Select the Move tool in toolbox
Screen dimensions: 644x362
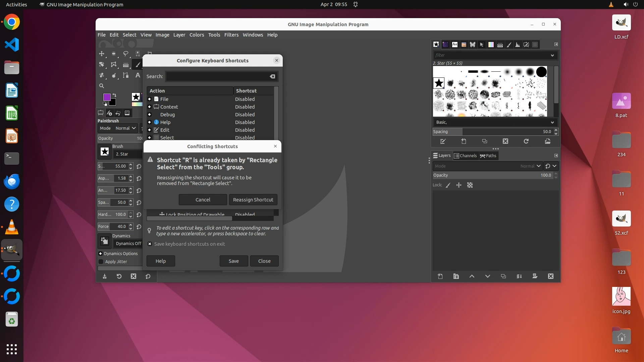coord(102,54)
